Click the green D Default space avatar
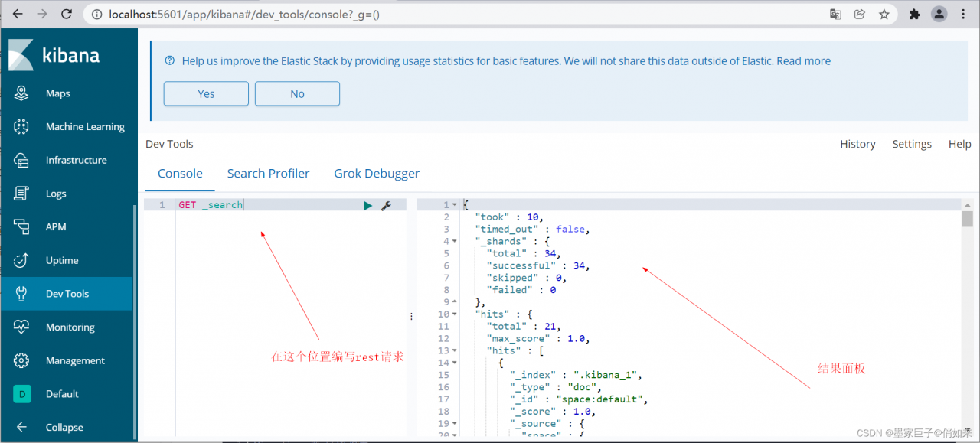980x443 pixels. tap(21, 394)
